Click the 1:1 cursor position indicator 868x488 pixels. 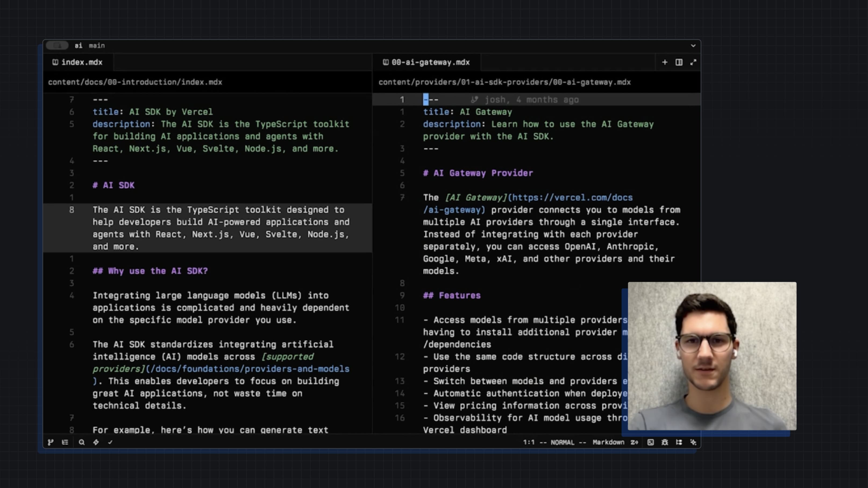coord(528,442)
